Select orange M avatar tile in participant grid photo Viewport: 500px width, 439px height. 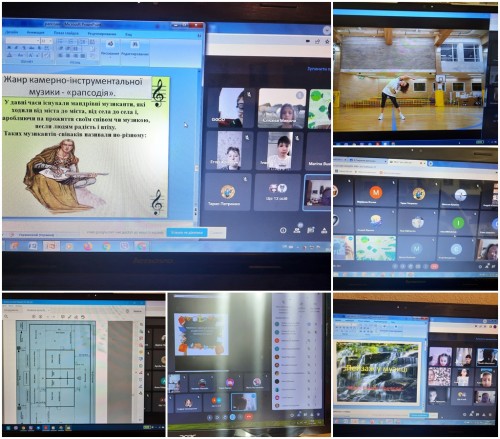(x=376, y=193)
